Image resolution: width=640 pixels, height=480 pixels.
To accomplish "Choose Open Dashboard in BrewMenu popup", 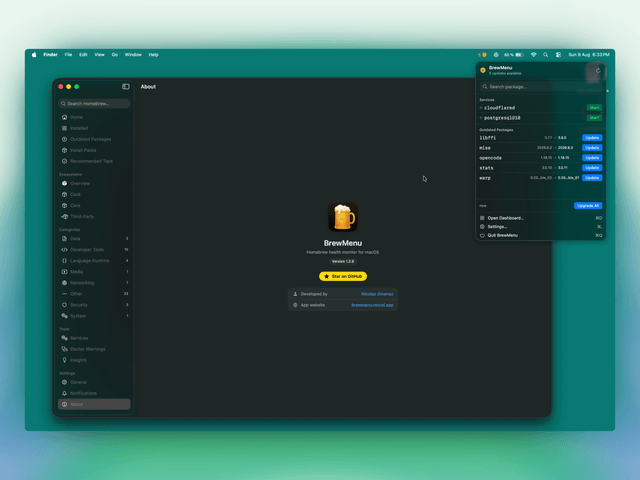I will (x=541, y=218).
